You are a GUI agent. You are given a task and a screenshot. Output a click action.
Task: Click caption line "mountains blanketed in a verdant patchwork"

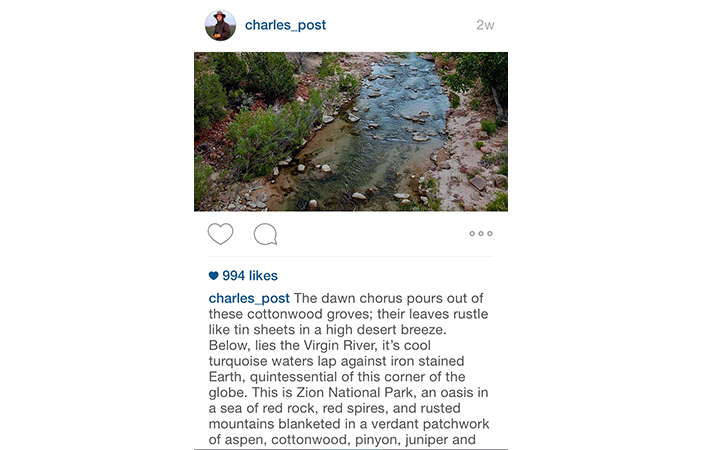click(349, 423)
